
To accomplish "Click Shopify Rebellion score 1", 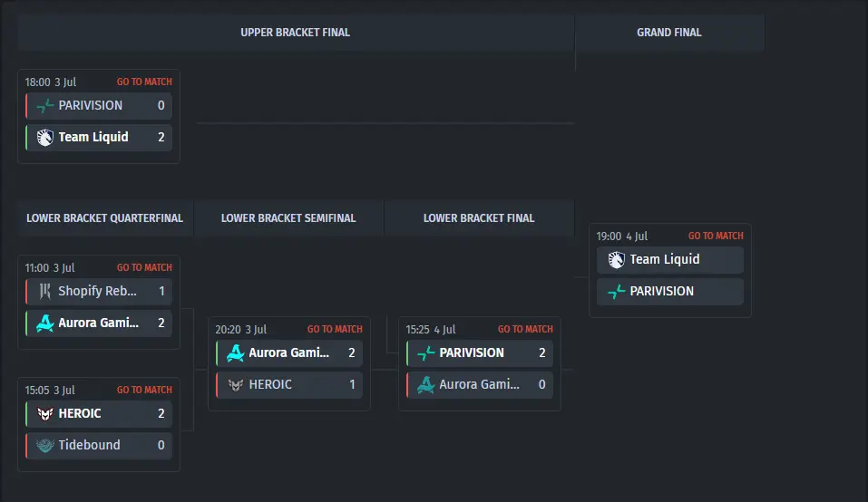I will [161, 291].
